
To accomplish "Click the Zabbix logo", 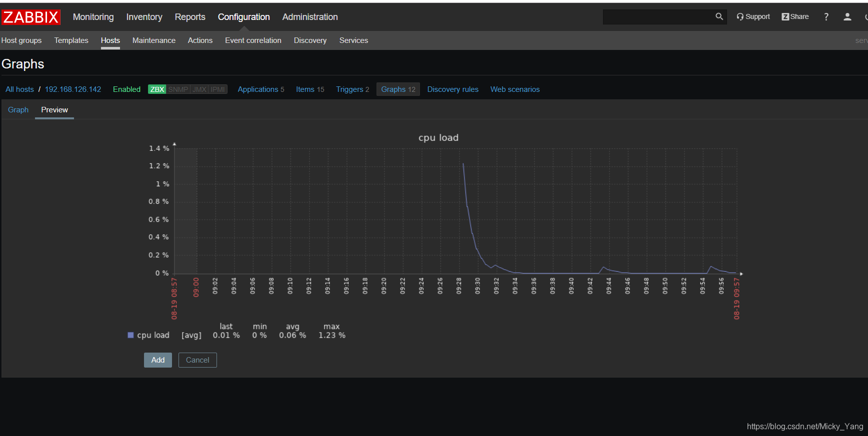I will pos(31,17).
